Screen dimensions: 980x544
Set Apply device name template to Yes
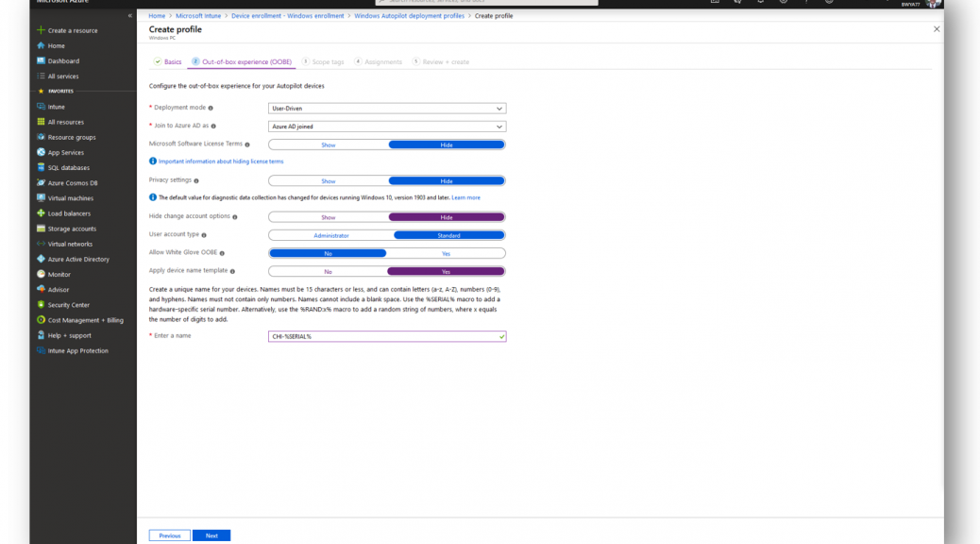click(x=446, y=272)
